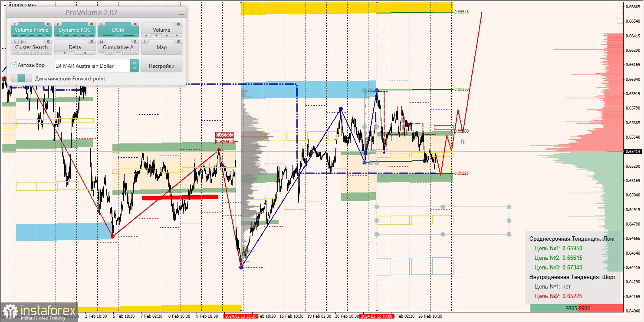Open Cluster Search gear settings
The height and width of the screenshot is (322, 644).
(48, 41)
